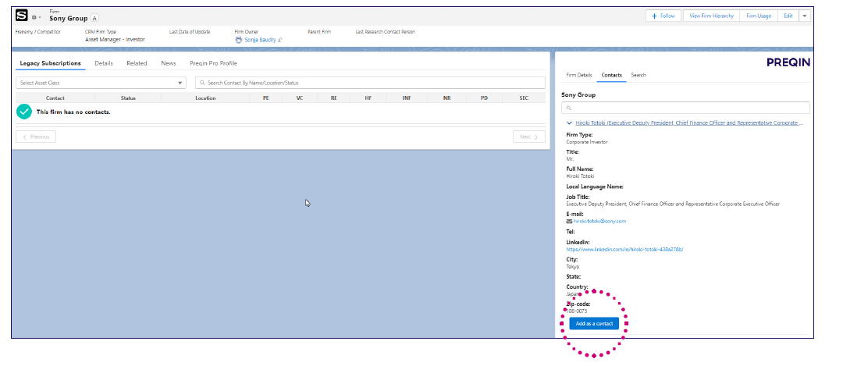This screenshot has width=868, height=373.
Task: Open the Preqin Pro Profile tab
Action: pos(213,63)
